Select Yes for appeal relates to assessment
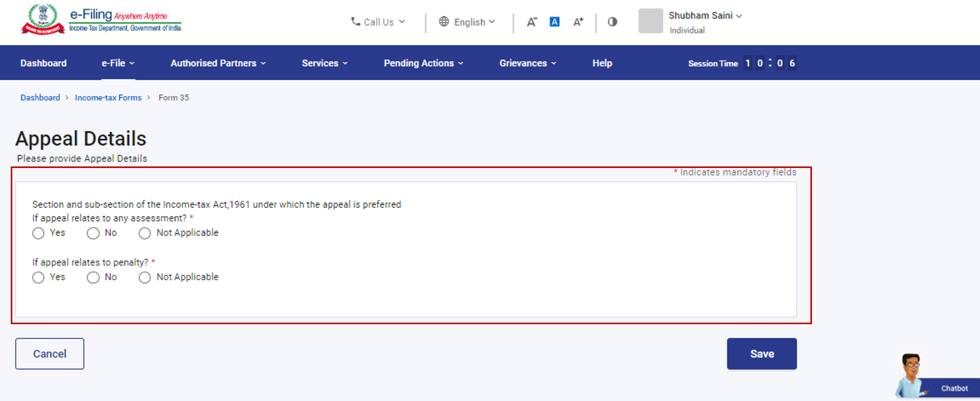Screen dimensions: 980x401 click(38, 234)
